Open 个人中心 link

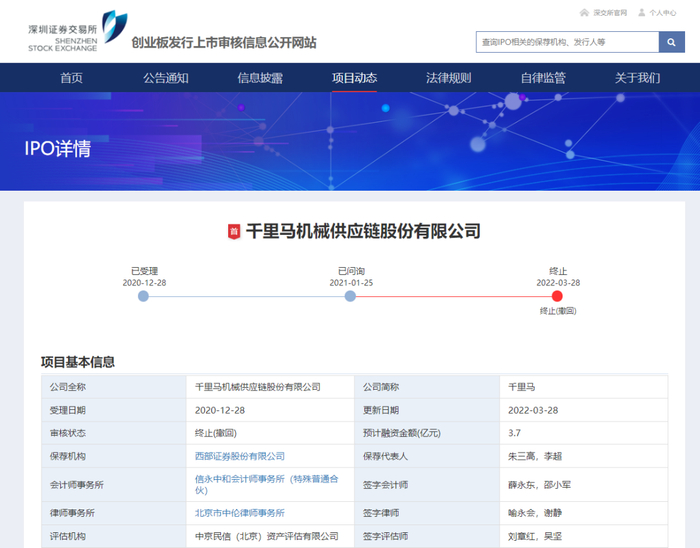[662, 13]
